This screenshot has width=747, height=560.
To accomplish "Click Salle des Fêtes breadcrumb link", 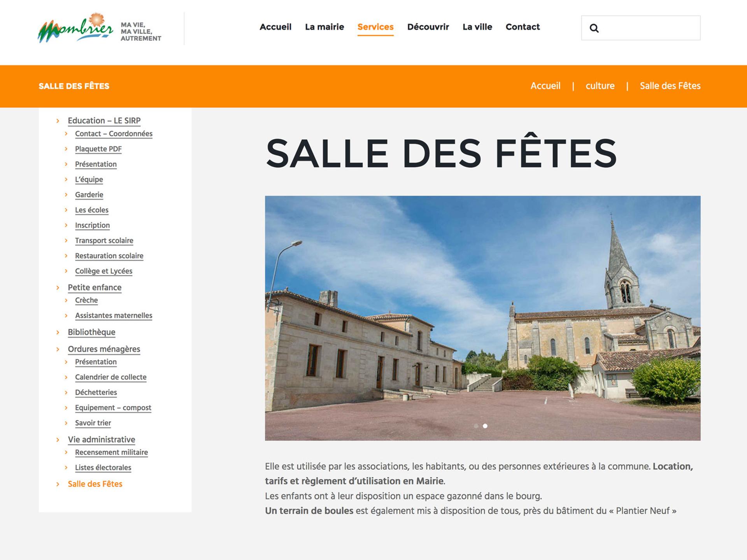I will coord(670,86).
